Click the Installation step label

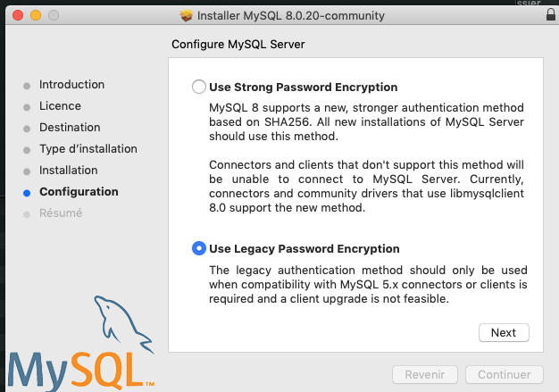(69, 171)
